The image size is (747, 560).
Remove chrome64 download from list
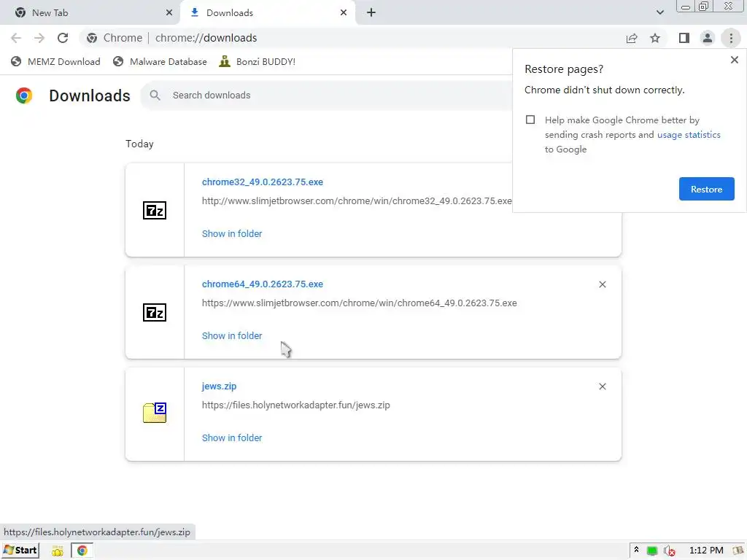click(602, 285)
